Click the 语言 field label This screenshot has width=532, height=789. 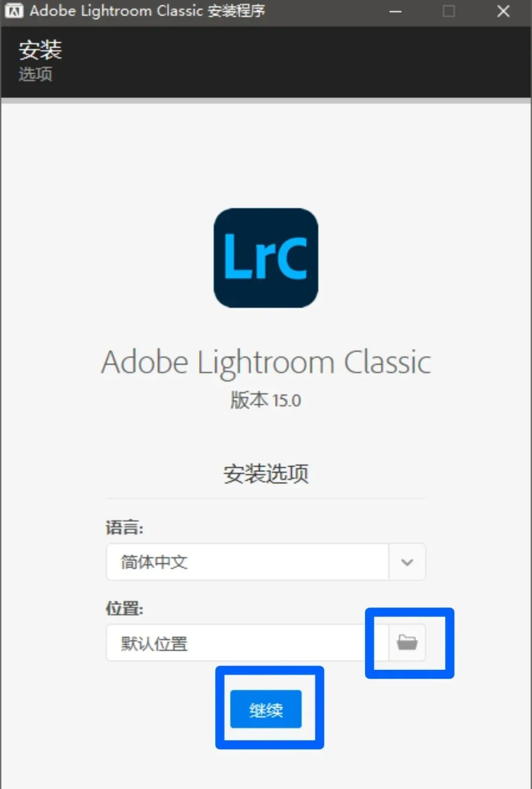tap(124, 528)
